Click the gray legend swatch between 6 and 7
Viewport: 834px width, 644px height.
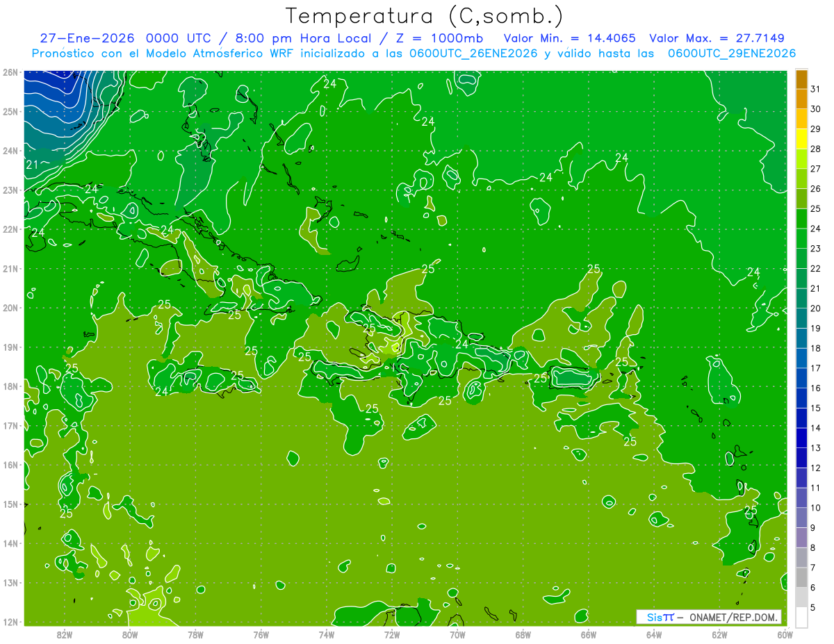(801, 577)
